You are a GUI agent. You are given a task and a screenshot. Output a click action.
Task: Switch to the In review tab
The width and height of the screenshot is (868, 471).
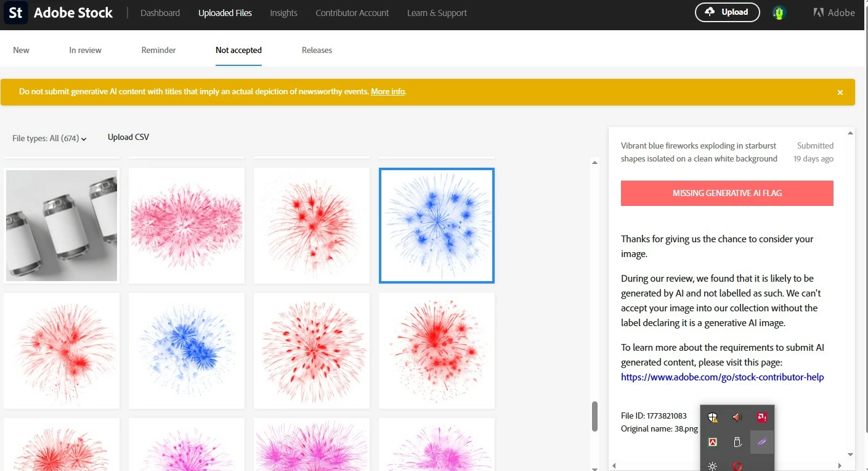click(86, 50)
